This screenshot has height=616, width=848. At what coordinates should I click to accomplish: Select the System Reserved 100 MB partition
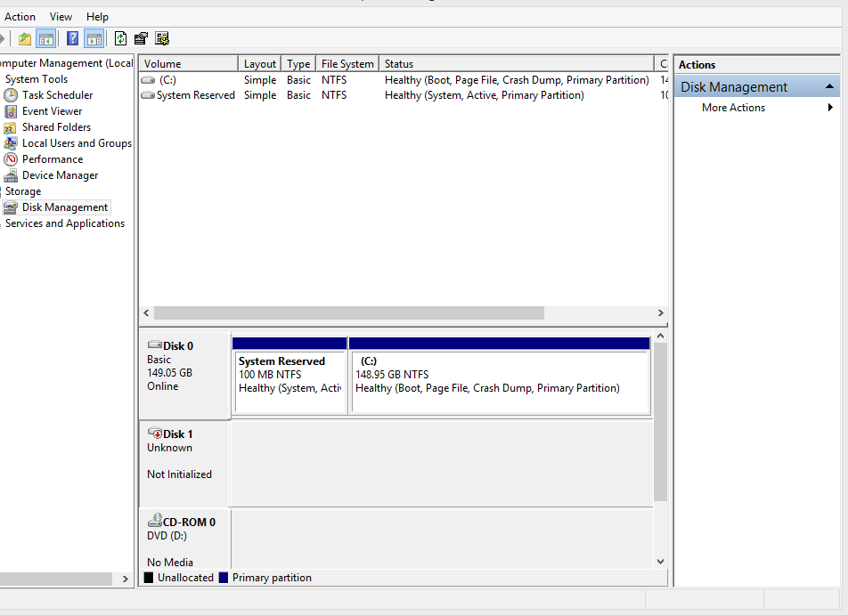click(x=289, y=376)
